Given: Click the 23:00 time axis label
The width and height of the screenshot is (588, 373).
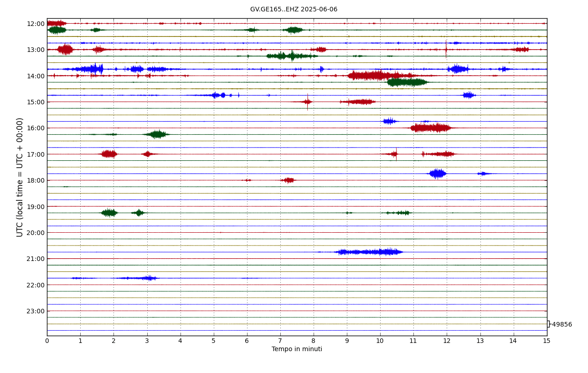Looking at the screenshot, I should point(36,311).
